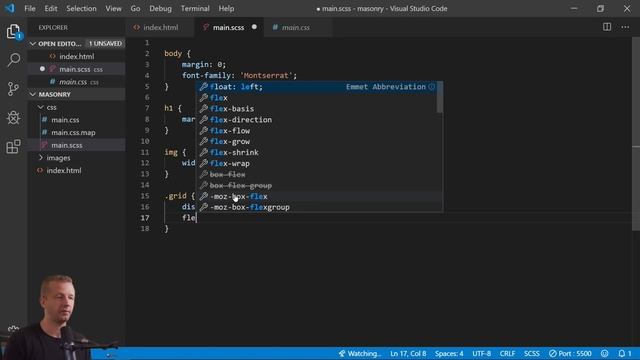Open the File menu
This screenshot has height=360, width=640.
[30, 8]
